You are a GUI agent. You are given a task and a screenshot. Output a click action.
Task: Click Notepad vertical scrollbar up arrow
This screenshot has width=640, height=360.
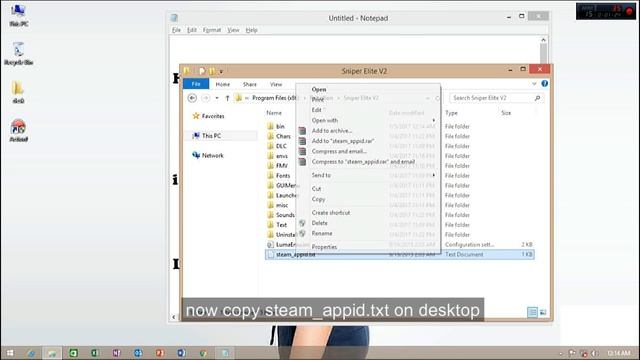(543, 40)
